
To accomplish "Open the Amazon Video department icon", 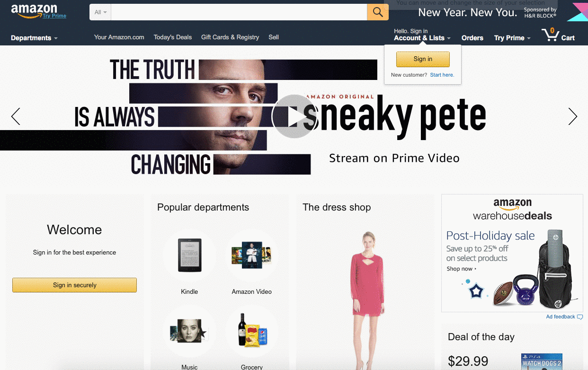I will point(252,255).
